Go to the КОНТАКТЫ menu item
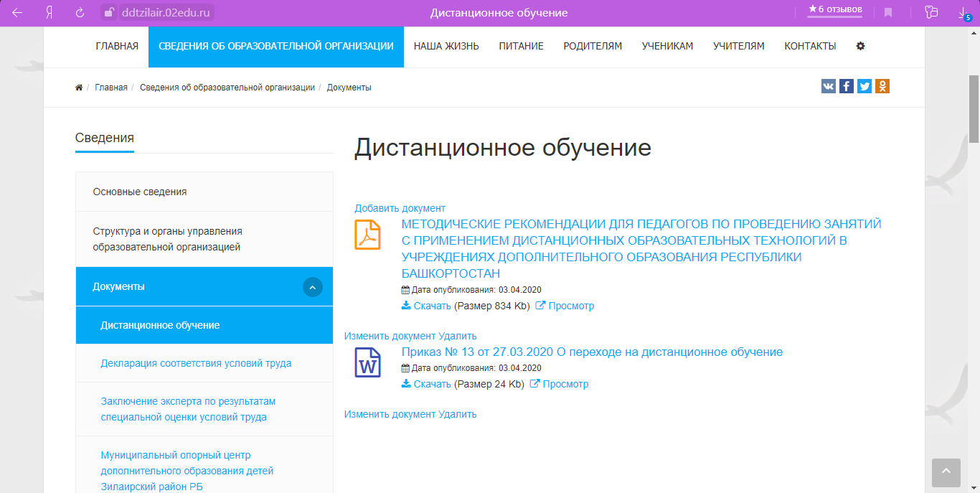Viewport: 980px width, 493px height. (810, 46)
